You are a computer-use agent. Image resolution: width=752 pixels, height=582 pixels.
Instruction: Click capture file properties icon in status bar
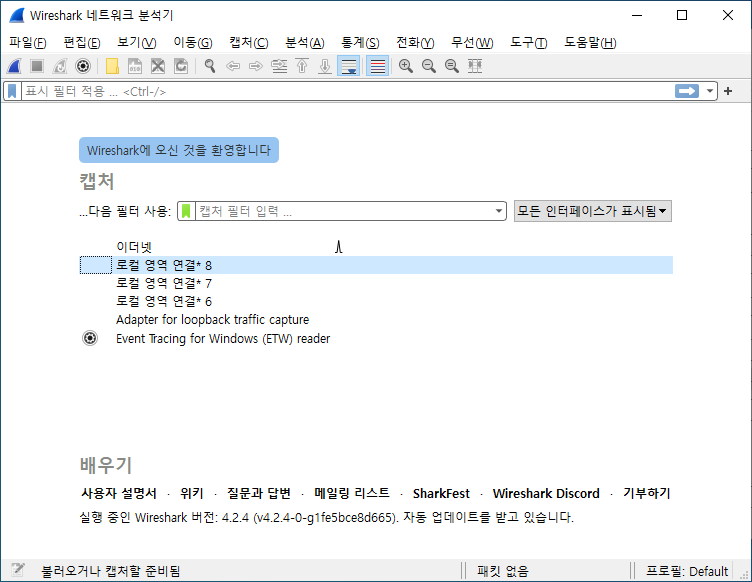click(18, 570)
